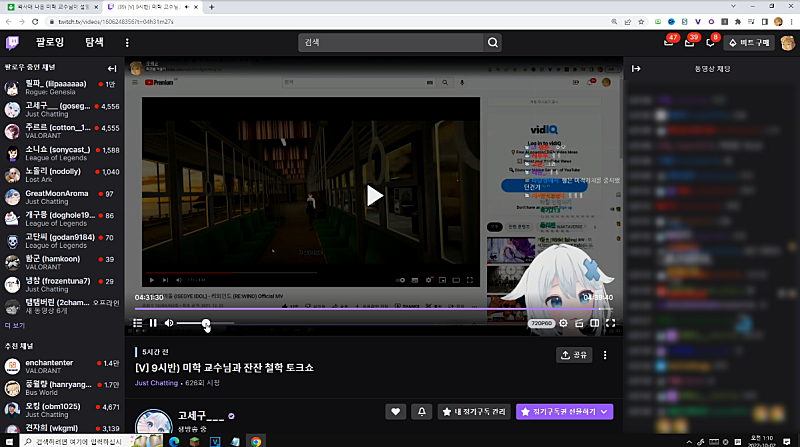Open Chrome from the taskbar

click(x=256, y=441)
